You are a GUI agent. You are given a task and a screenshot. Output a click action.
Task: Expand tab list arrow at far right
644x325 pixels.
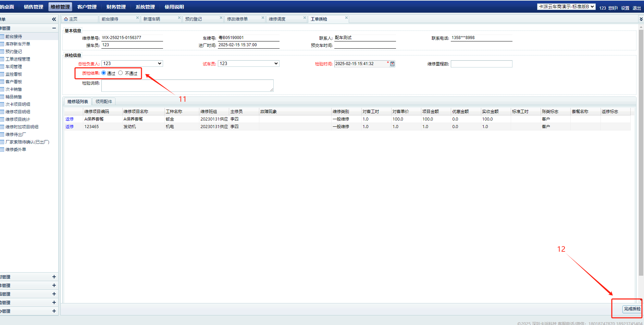[x=641, y=19]
